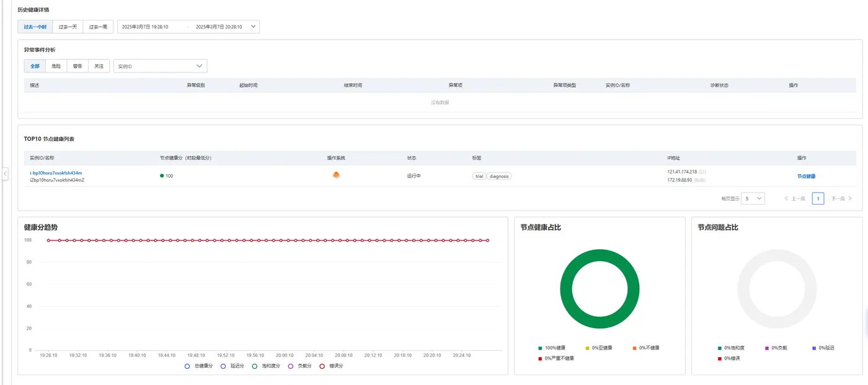
Task: Click the 19:28:10 axis label
Action: coord(49,355)
